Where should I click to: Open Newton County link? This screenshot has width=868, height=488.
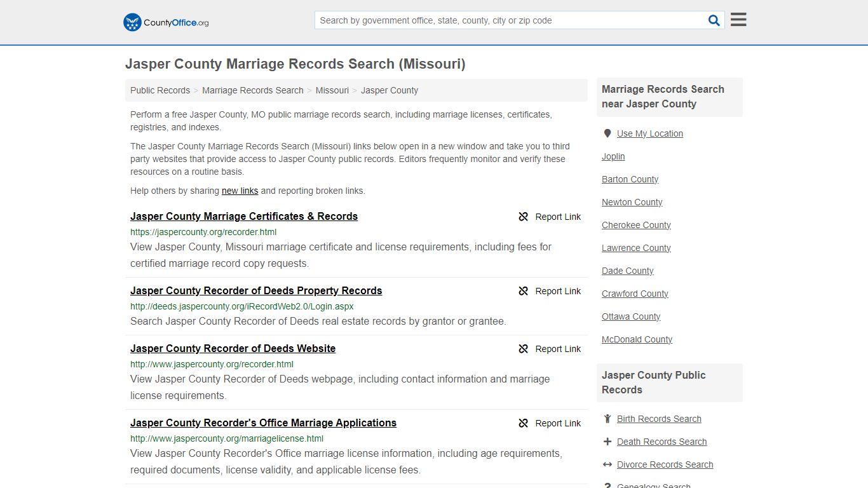coord(632,202)
